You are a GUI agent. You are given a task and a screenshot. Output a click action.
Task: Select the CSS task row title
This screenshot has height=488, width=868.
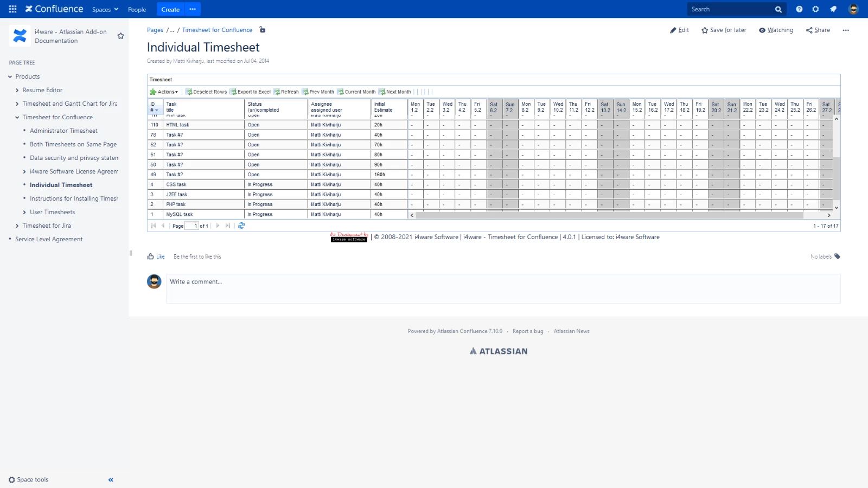176,184
